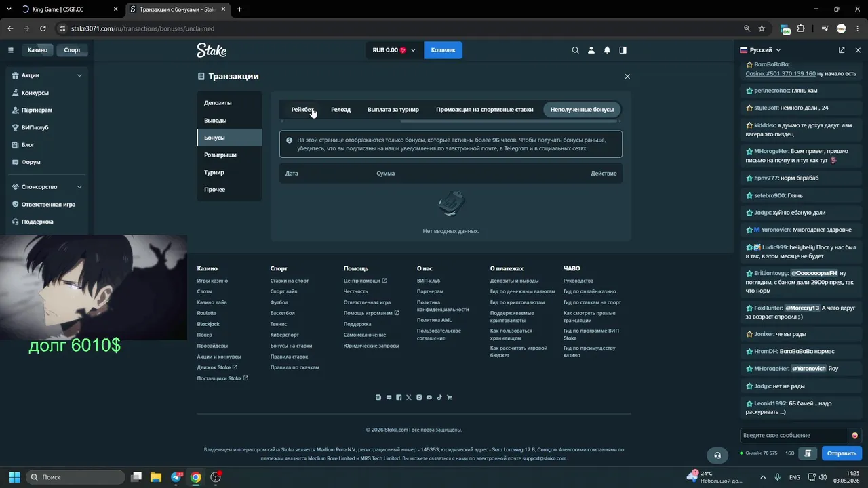Open a new browser tab
Viewport: 868px width, 488px height.
(239, 9)
